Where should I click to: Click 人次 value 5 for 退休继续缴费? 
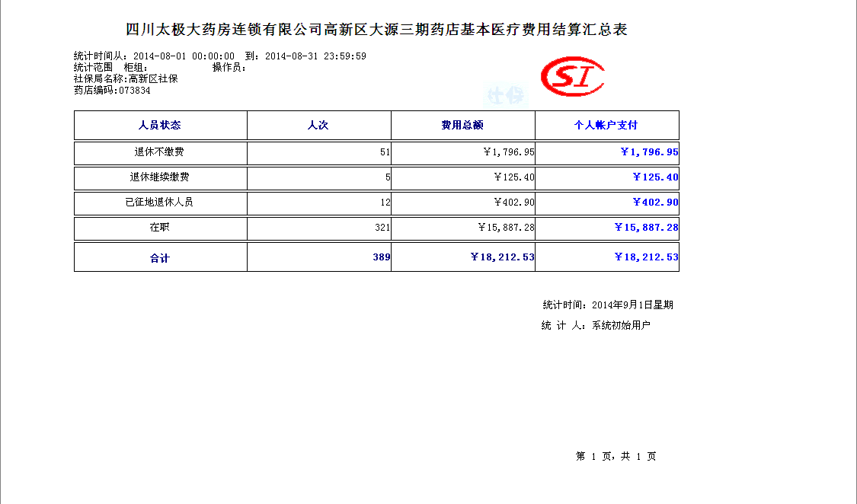click(x=388, y=177)
